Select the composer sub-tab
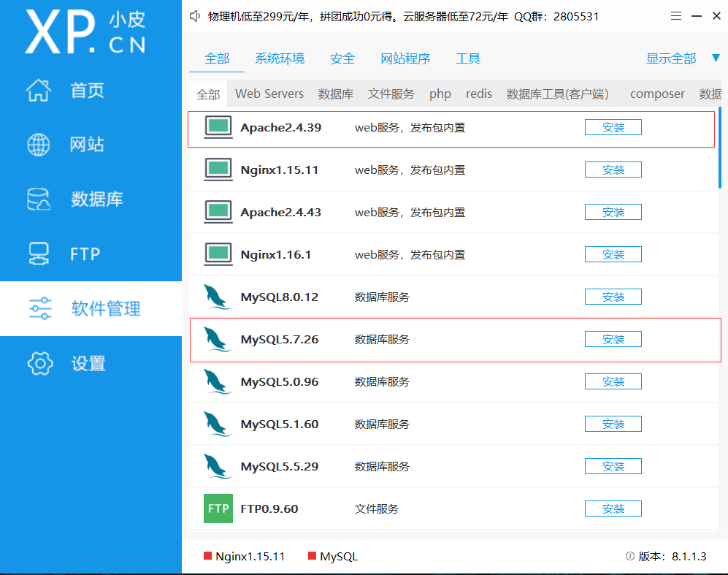728x575 pixels. pyautogui.click(x=657, y=94)
